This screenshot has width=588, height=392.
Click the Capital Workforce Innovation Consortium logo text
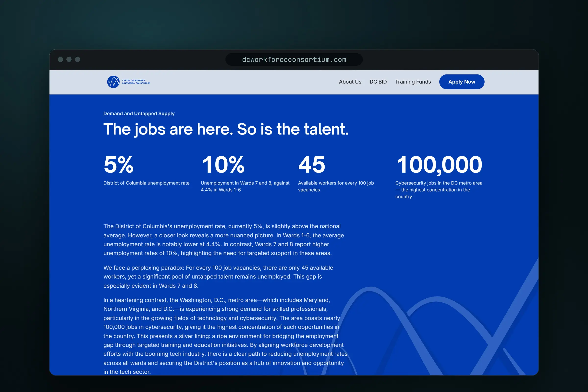(136, 82)
